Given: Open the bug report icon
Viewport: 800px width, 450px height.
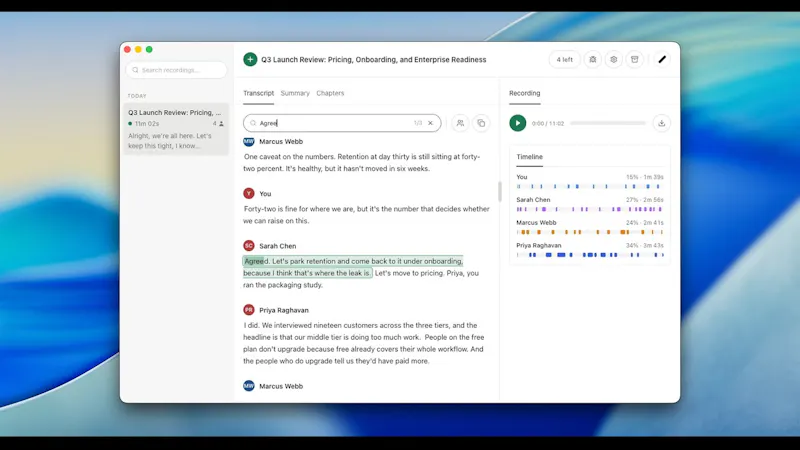Looking at the screenshot, I should coord(593,60).
